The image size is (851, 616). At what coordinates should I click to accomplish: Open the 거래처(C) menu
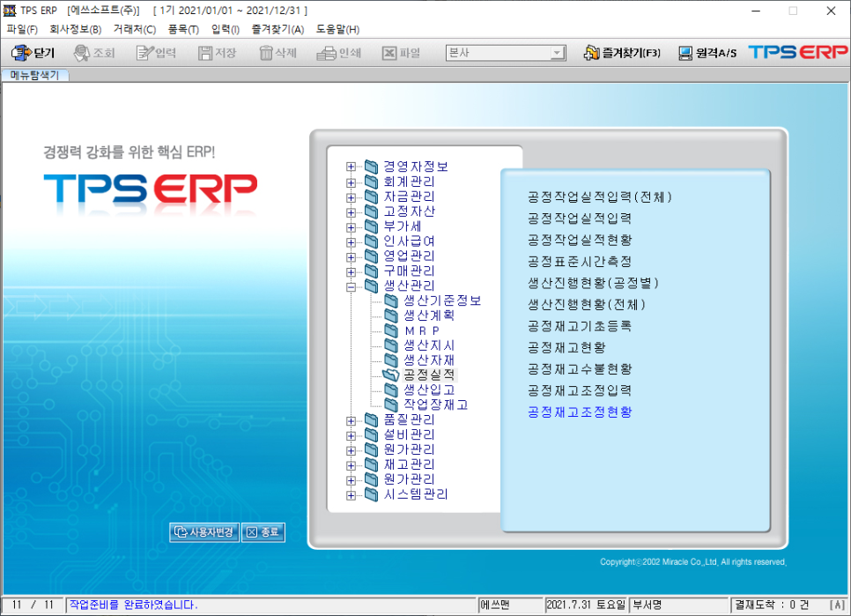coord(135,29)
